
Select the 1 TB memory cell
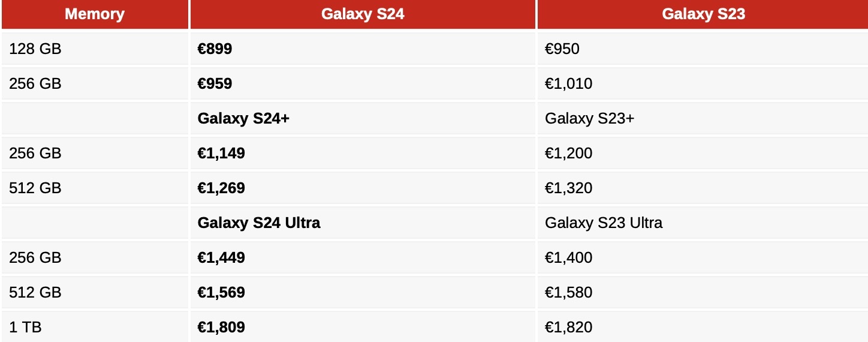point(25,327)
